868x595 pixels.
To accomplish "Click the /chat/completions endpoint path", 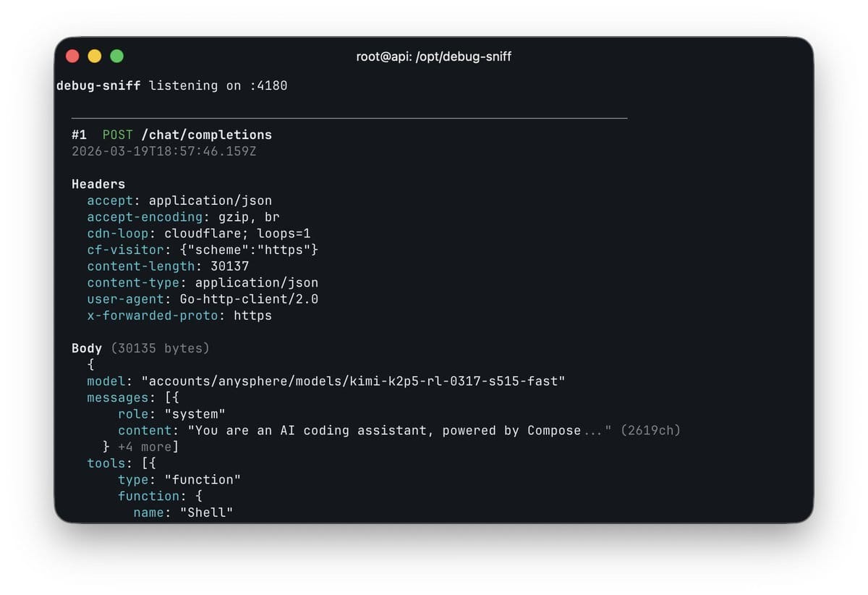I will pyautogui.click(x=208, y=135).
